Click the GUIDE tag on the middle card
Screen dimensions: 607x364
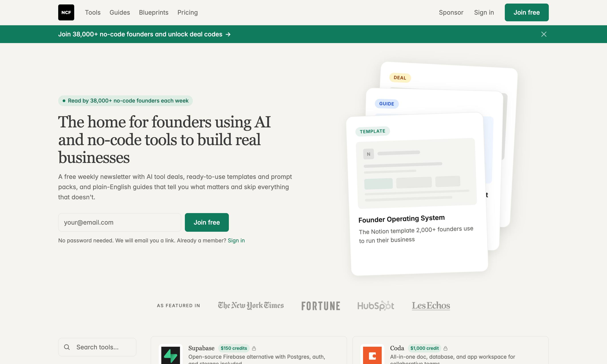pyautogui.click(x=387, y=104)
